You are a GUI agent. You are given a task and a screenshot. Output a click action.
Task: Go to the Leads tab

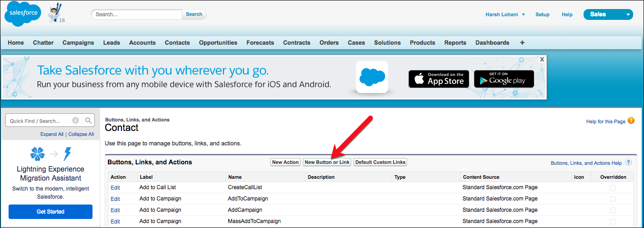[x=111, y=42]
